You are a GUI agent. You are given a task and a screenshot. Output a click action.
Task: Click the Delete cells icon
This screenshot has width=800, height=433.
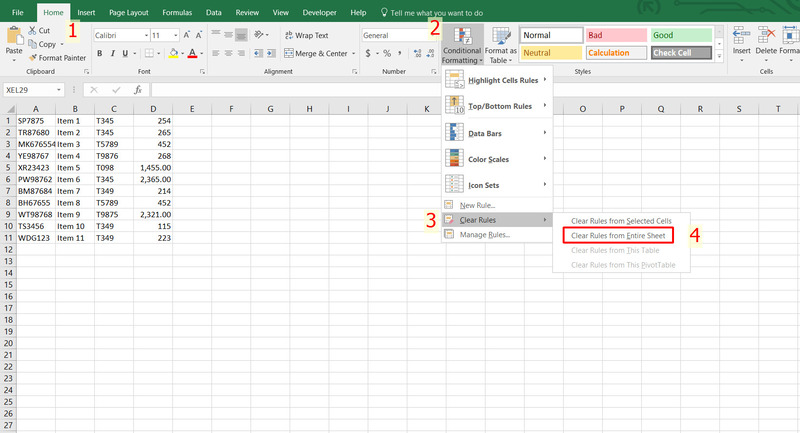(767, 35)
